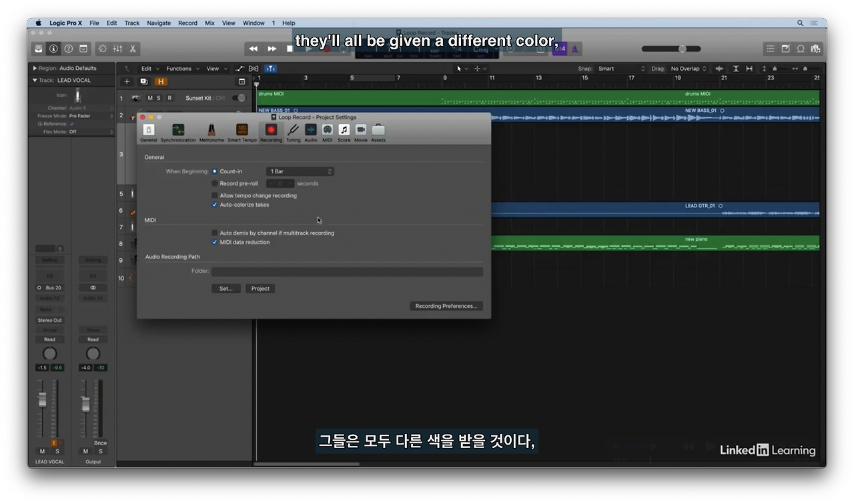This screenshot has height=504, width=854.
Task: Click Spotlight search in menu bar
Action: [800, 23]
